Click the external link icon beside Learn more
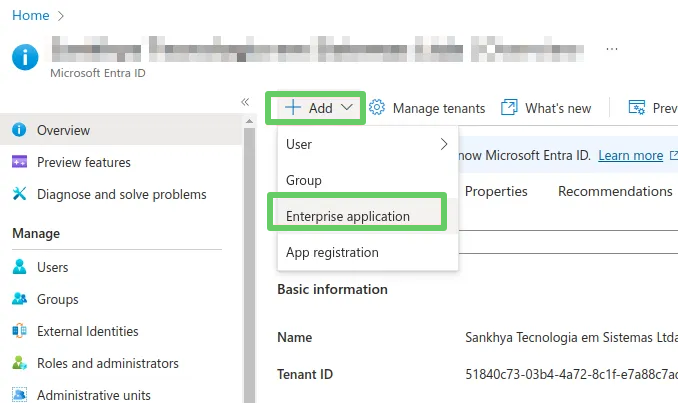Screen dimensions: 678x403 pos(674,155)
